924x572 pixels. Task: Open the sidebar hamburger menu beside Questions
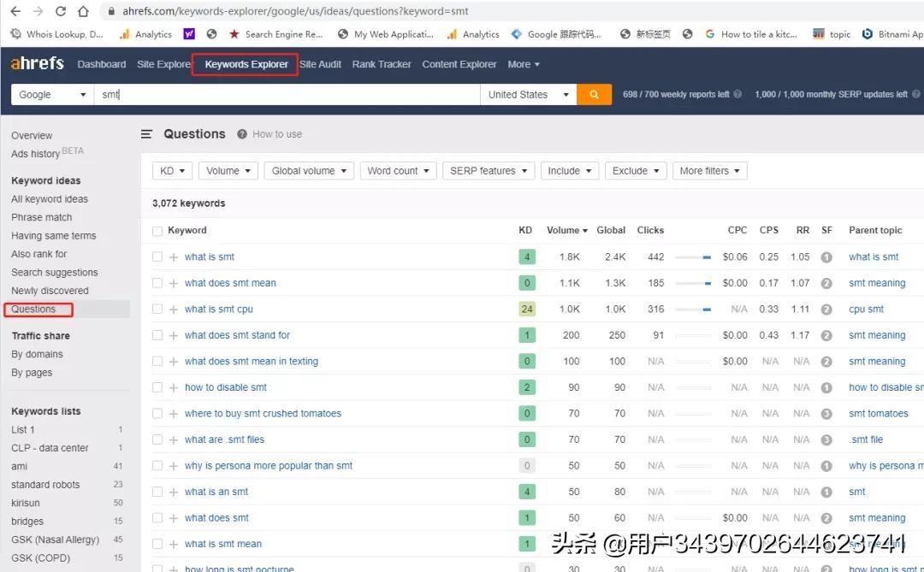click(x=147, y=134)
